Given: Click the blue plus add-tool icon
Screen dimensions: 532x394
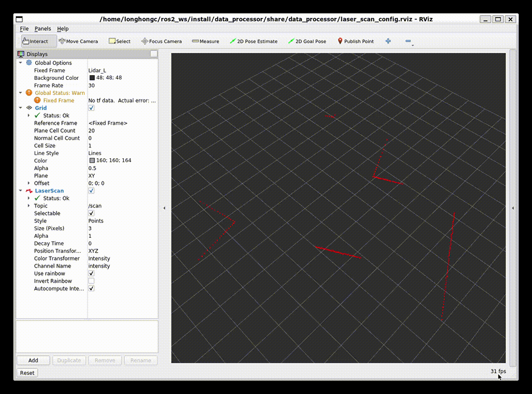Looking at the screenshot, I should pyautogui.click(x=388, y=41).
